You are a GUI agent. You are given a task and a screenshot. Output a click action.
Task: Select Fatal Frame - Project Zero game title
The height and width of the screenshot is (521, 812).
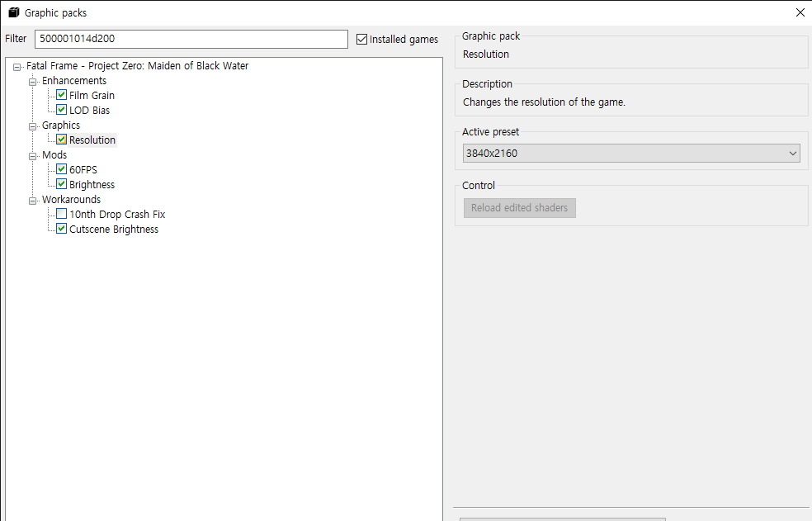click(137, 66)
